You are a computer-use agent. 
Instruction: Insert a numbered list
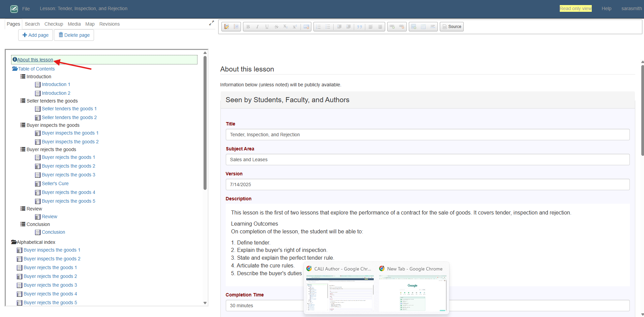318,27
